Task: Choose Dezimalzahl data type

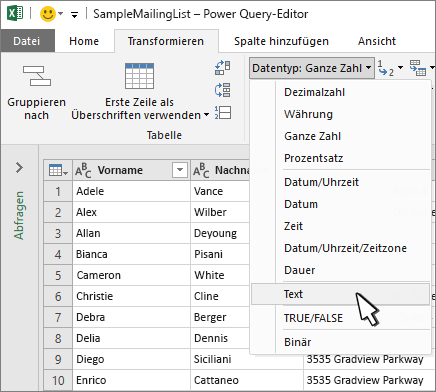Action: [314, 92]
